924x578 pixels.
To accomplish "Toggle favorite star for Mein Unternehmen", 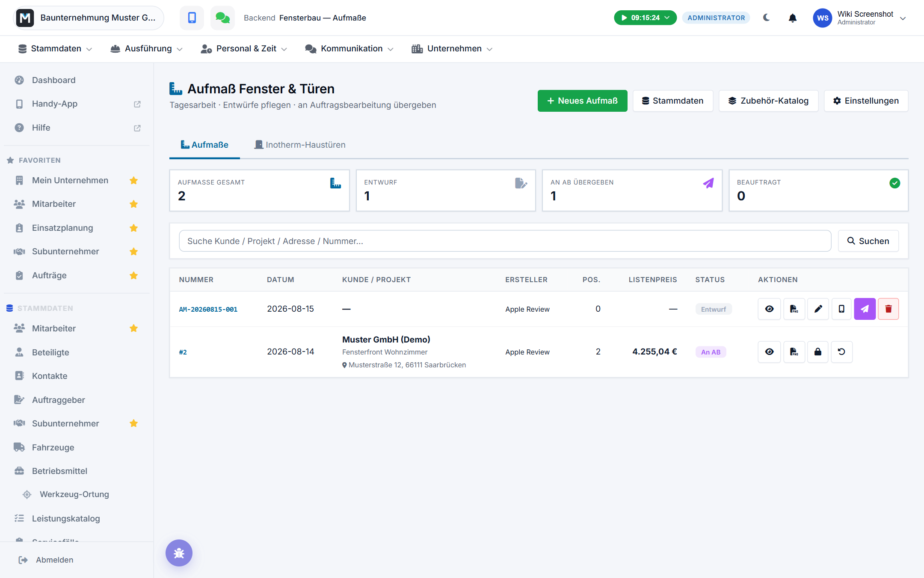I will point(134,181).
